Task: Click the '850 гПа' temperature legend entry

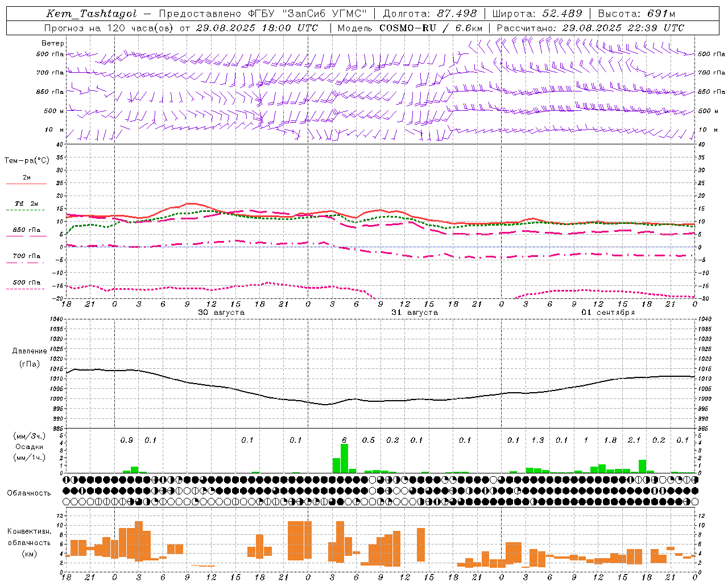Action: (x=27, y=230)
